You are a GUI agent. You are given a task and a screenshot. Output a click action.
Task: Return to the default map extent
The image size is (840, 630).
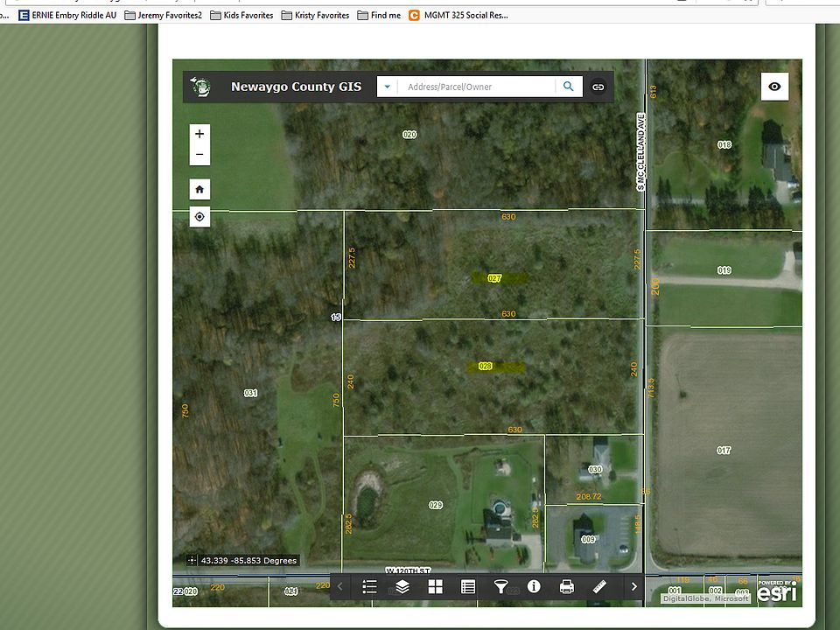pyautogui.click(x=199, y=189)
